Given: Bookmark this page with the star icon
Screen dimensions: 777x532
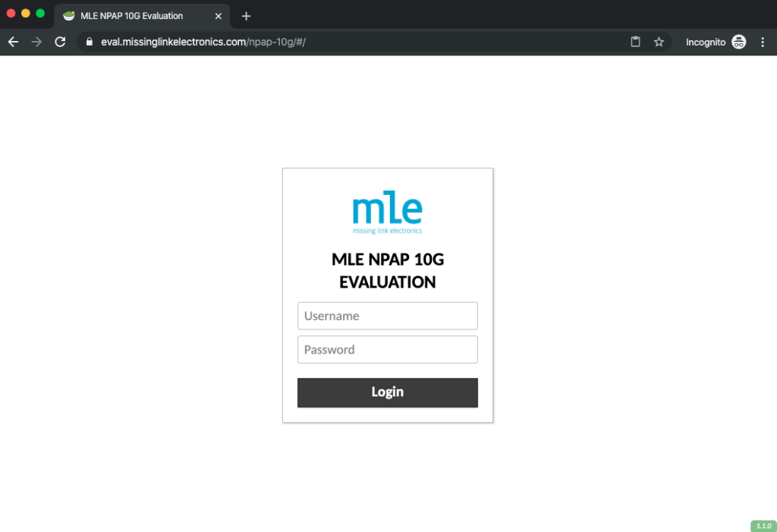Looking at the screenshot, I should pyautogui.click(x=659, y=42).
